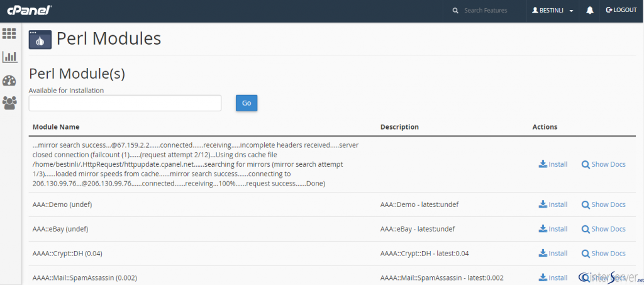Click the Description column header
The width and height of the screenshot is (644, 285).
point(399,127)
